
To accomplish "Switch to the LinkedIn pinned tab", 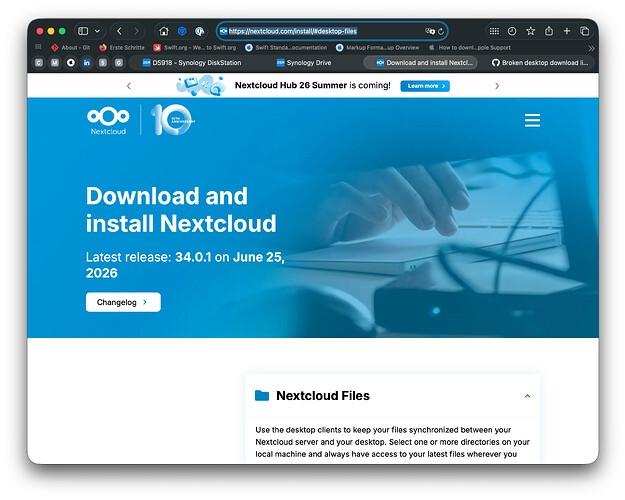I will [x=86, y=63].
